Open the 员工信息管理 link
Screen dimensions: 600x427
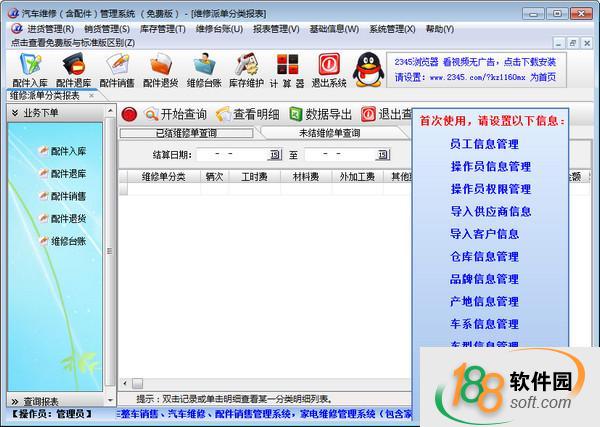[484, 144]
